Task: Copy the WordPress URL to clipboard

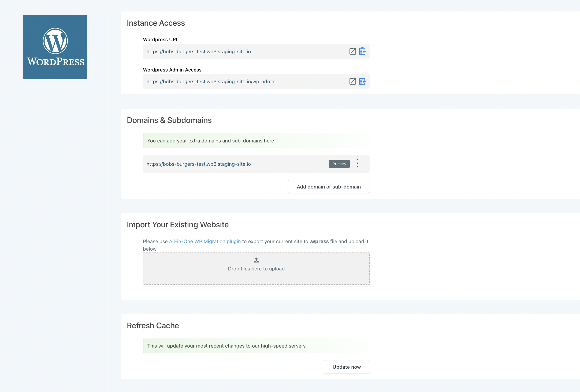Action: point(362,51)
